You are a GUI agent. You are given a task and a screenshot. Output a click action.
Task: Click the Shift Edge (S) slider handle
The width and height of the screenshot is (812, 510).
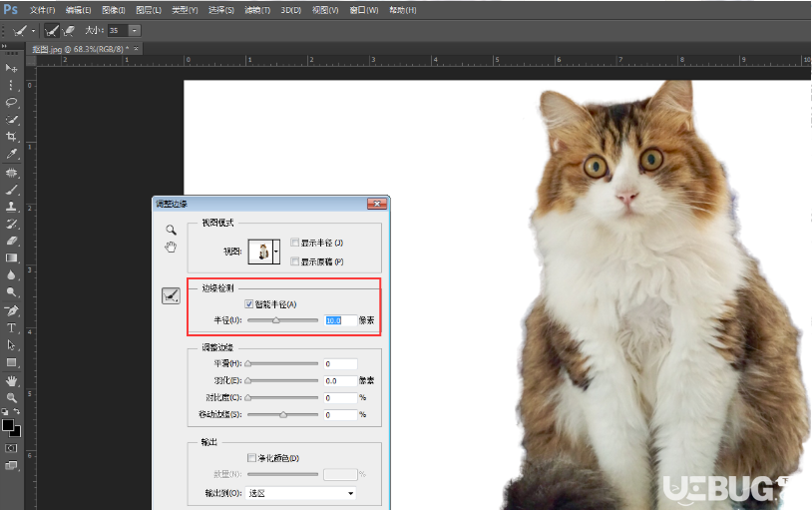tap(283, 415)
